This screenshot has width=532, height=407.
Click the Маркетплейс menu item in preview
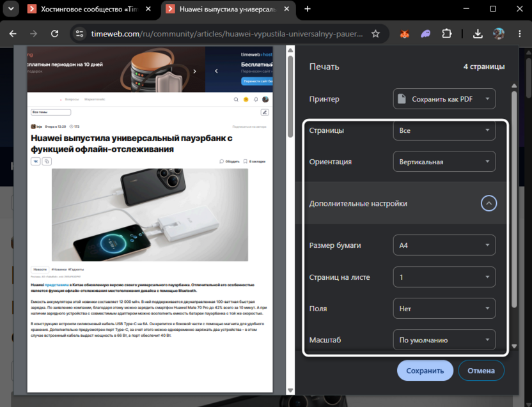95,100
